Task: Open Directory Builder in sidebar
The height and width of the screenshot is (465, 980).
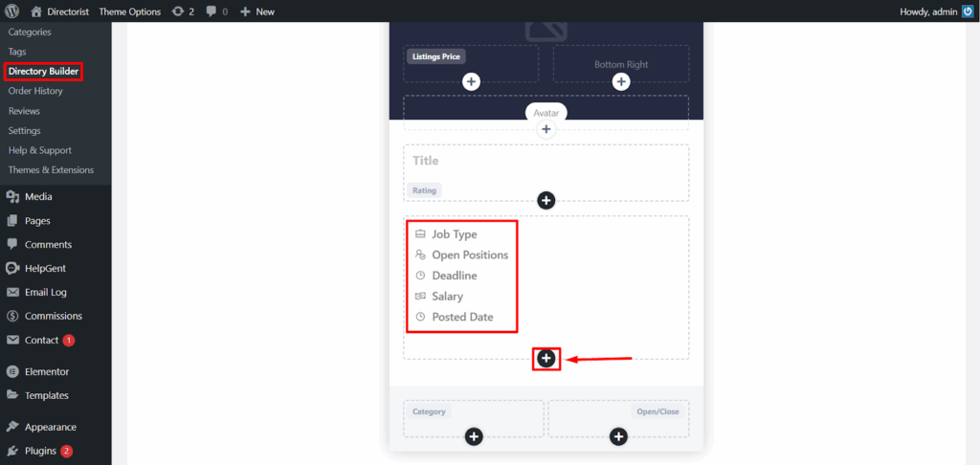Action: pyautogui.click(x=43, y=72)
